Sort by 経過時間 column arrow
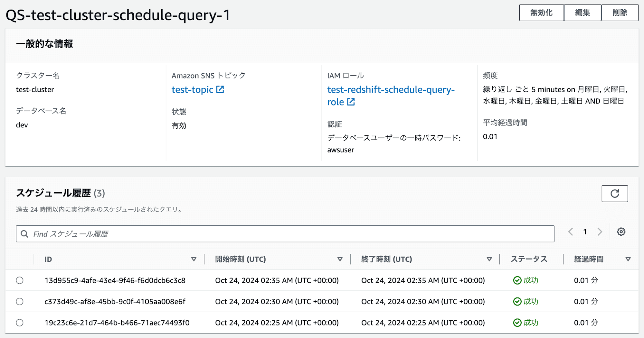This screenshot has width=644, height=338. pyautogui.click(x=628, y=259)
